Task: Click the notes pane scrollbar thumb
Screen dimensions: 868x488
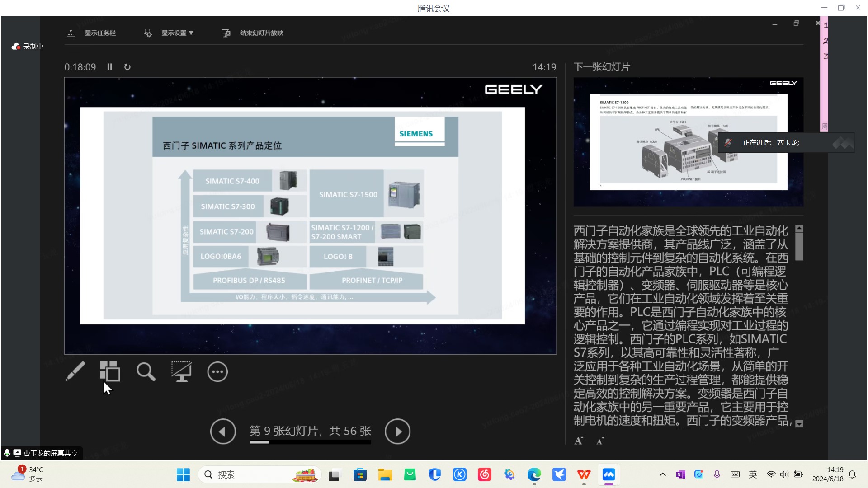Action: pyautogui.click(x=799, y=246)
